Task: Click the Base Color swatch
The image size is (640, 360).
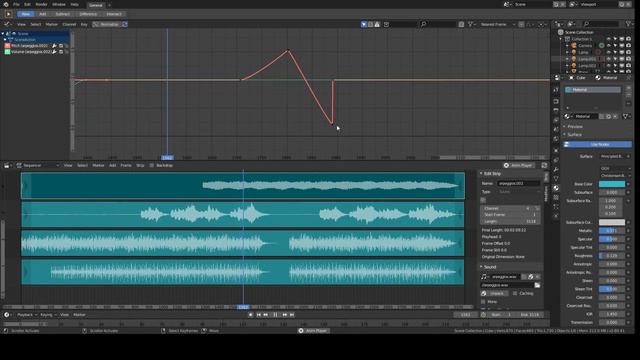Action: 611,184
